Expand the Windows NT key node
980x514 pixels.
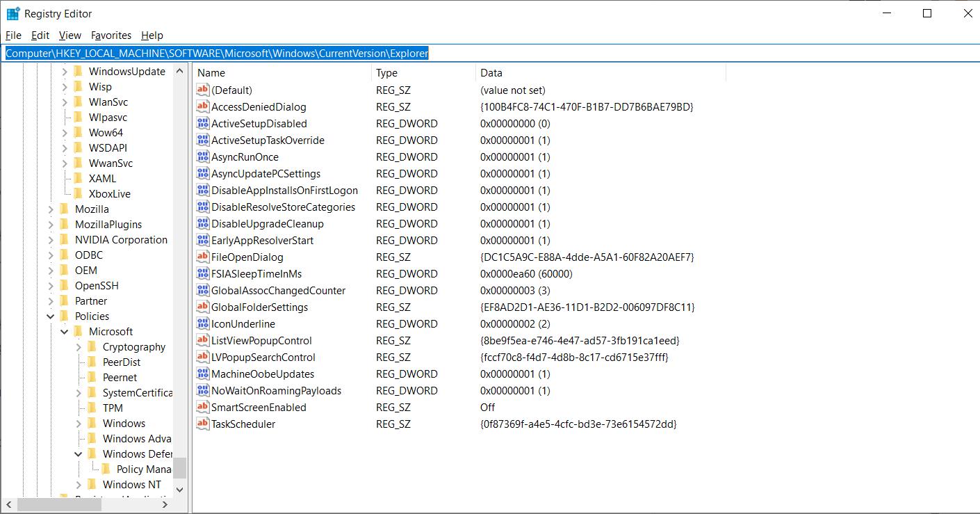click(x=79, y=484)
